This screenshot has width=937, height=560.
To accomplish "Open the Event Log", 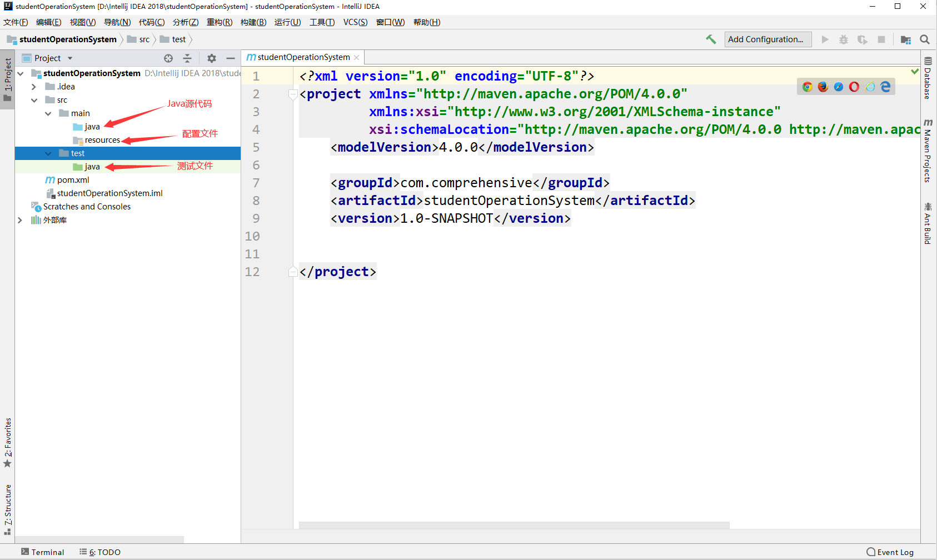I will coord(890,552).
